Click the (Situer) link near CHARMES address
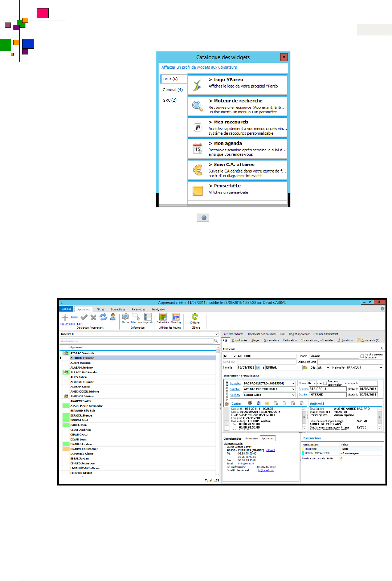Viewport: 392px width, 581px height. [271, 450]
